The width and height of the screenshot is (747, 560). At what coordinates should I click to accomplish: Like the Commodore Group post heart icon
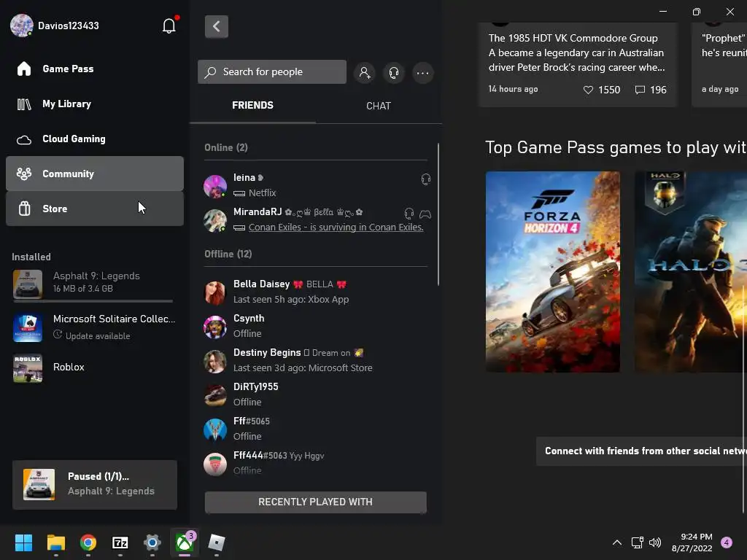click(589, 90)
